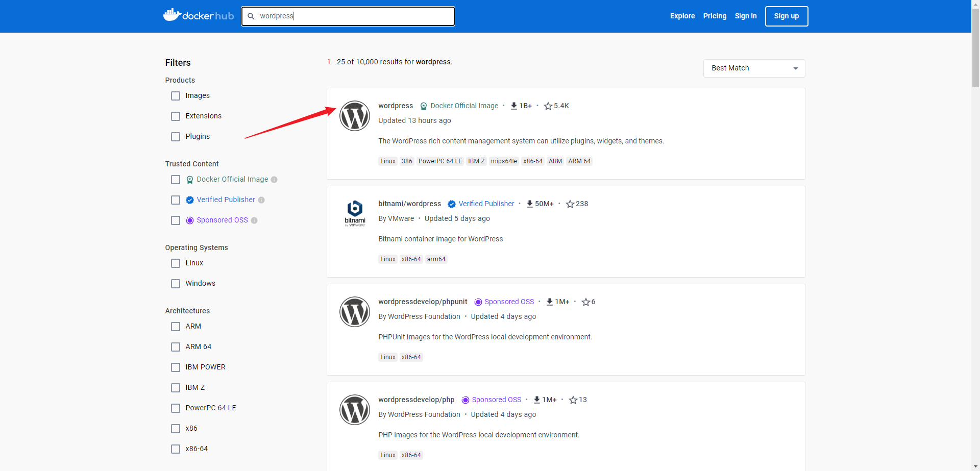Click Sign In in the header

coord(746,16)
